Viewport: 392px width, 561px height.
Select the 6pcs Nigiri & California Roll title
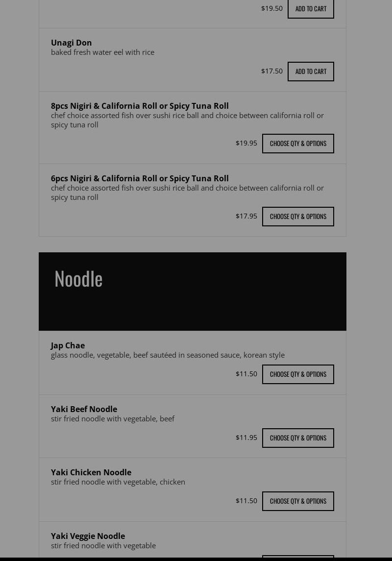pyautogui.click(x=140, y=178)
